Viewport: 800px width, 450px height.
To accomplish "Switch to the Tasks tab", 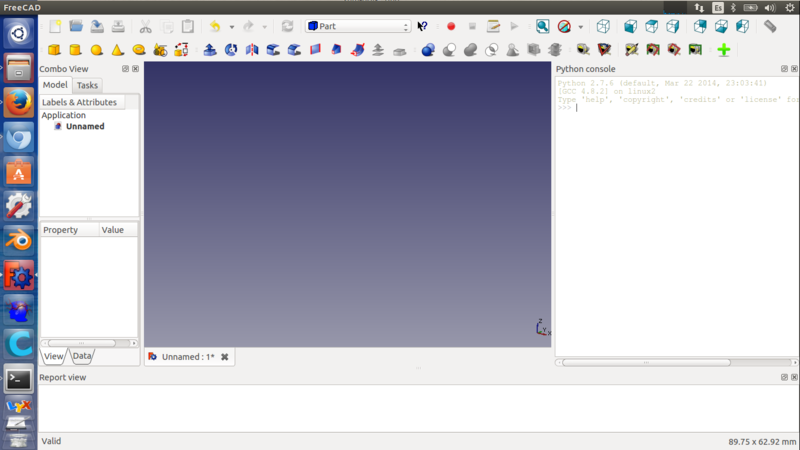I will click(x=88, y=86).
